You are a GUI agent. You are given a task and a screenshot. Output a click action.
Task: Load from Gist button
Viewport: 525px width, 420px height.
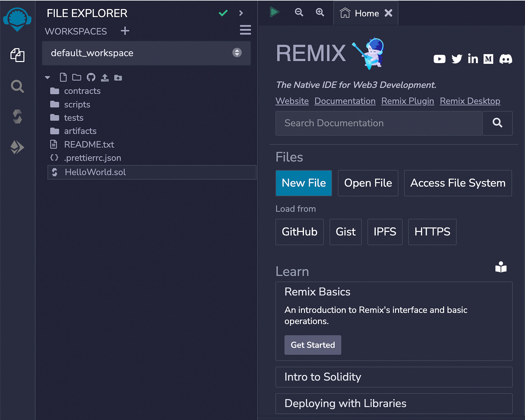tap(346, 232)
